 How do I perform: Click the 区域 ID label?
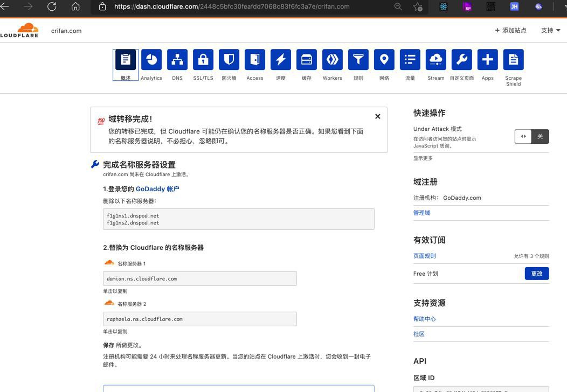(x=424, y=378)
